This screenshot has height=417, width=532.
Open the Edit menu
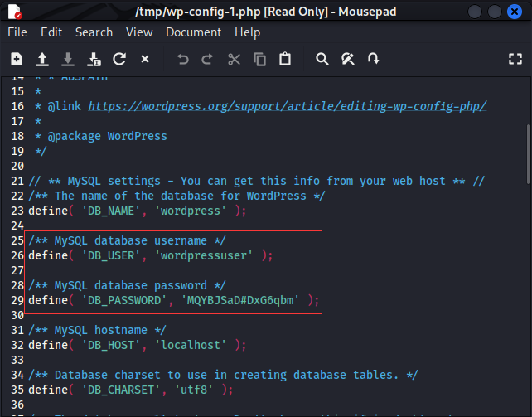(x=51, y=32)
